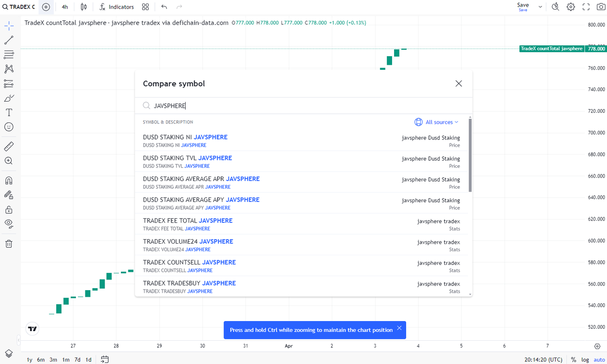Image resolution: width=607 pixels, height=364 pixels.
Task: Open the 4h interval selector
Action: tap(65, 7)
